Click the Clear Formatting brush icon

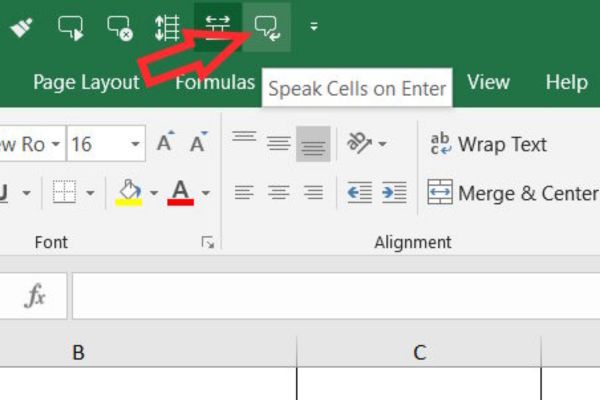click(21, 28)
